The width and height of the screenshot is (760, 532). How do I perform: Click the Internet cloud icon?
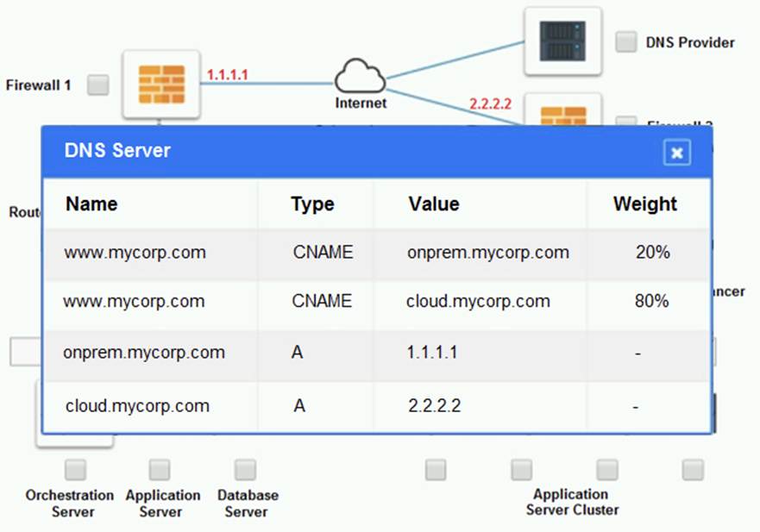point(360,78)
